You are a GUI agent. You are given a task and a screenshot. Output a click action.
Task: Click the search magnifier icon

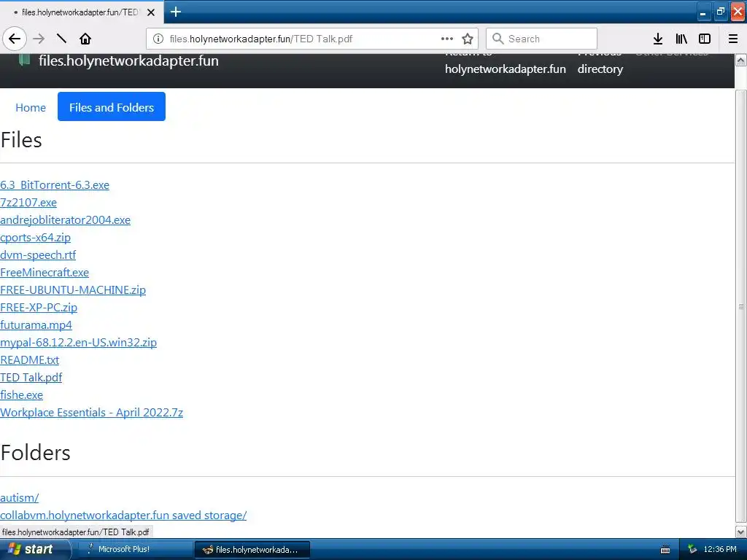(498, 39)
